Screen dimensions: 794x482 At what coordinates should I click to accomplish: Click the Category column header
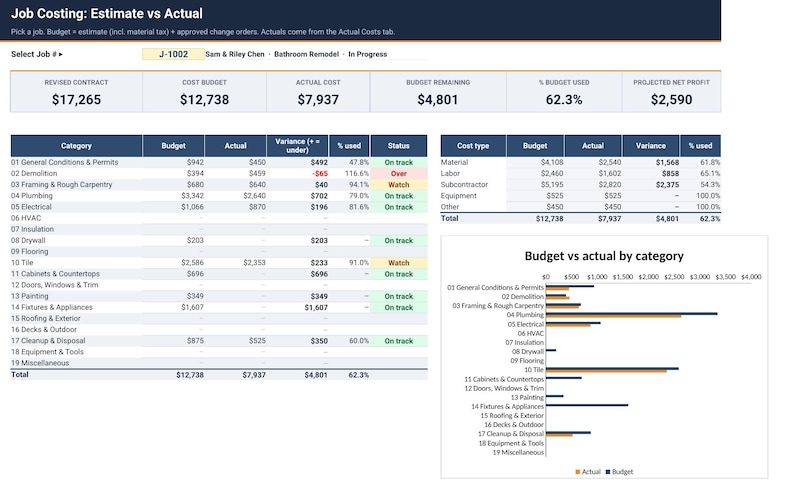[76, 146]
